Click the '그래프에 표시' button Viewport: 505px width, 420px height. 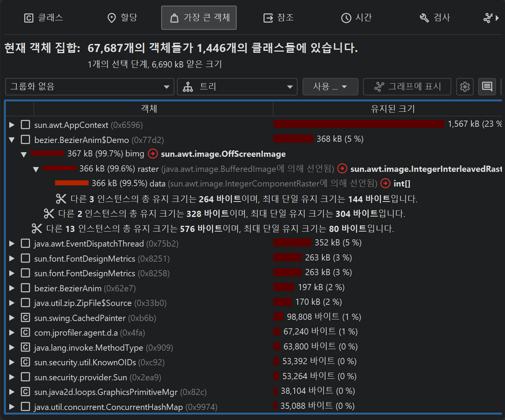click(x=407, y=87)
